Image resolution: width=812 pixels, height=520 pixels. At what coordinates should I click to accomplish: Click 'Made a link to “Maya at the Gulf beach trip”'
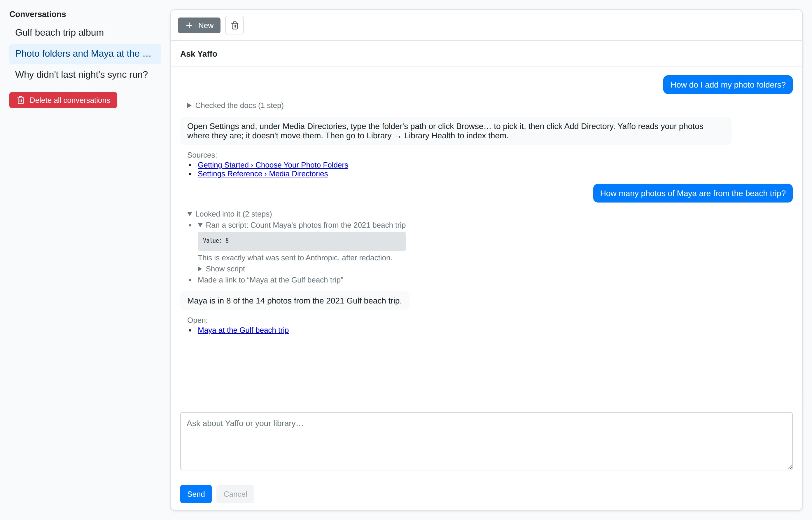point(270,280)
